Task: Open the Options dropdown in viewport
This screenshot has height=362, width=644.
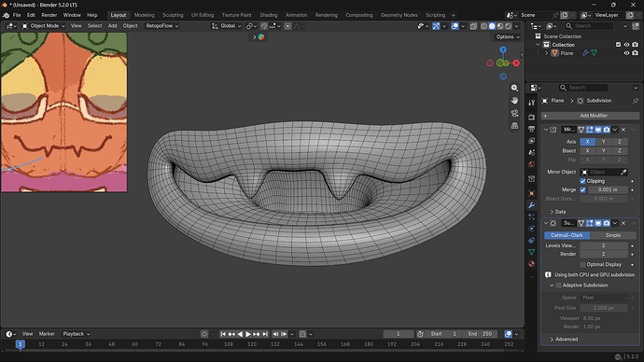Action: click(x=508, y=37)
